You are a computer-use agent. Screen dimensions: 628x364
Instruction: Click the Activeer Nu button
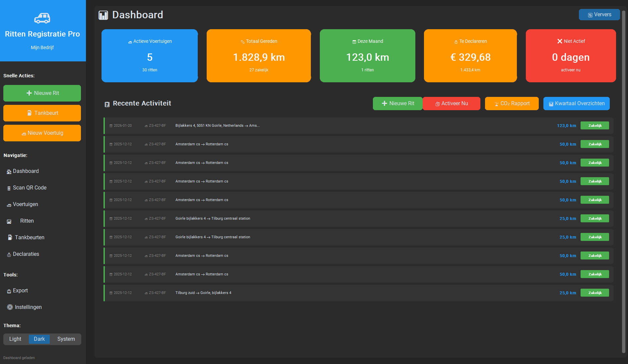(x=452, y=103)
